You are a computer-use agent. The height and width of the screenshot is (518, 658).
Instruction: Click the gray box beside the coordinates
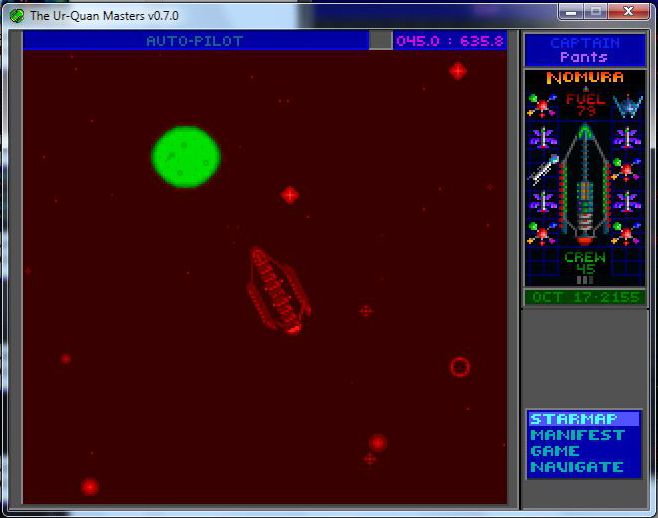(x=380, y=40)
